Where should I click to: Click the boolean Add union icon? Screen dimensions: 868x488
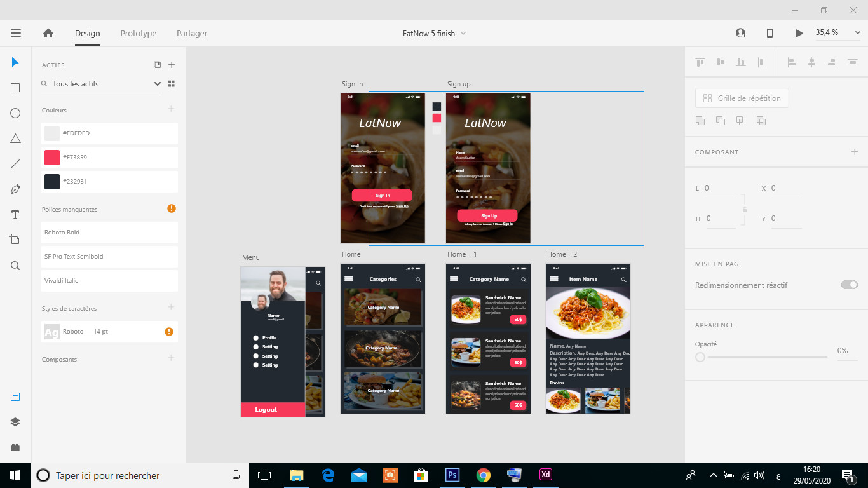click(x=700, y=121)
